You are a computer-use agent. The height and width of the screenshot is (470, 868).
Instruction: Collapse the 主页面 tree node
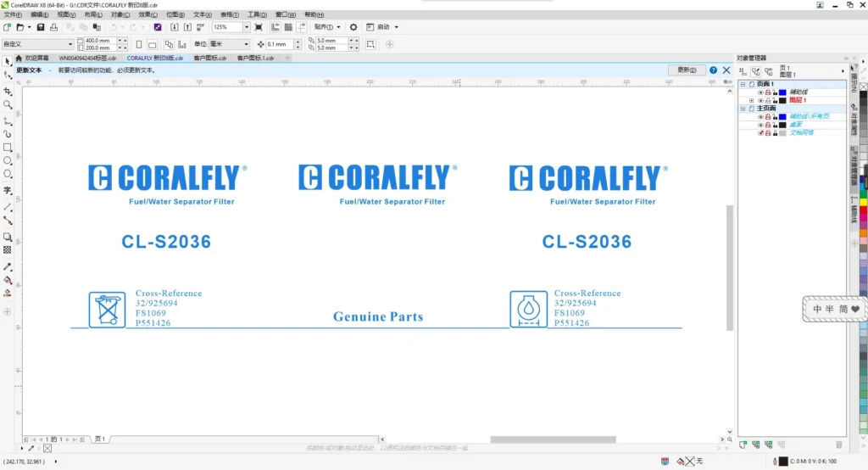click(x=743, y=109)
